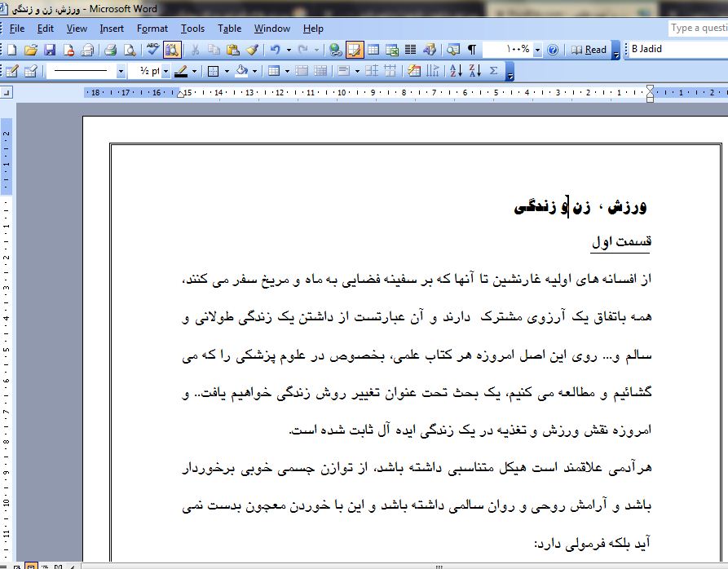The image size is (728, 569).
Task: Expand the zoom percentage dropdown
Action: (537, 50)
